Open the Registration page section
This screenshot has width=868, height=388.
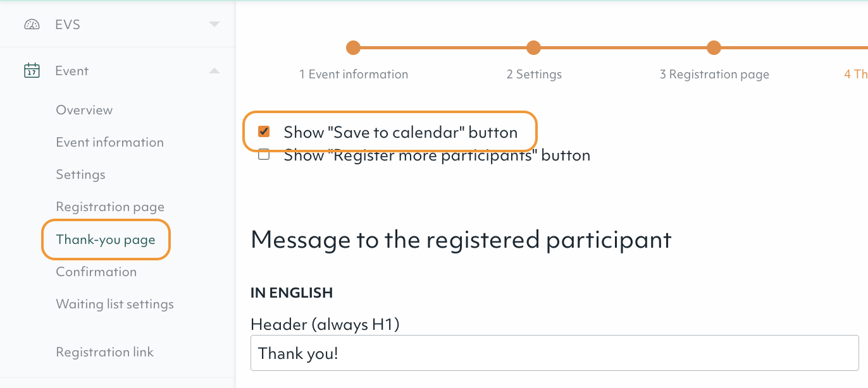pyautogui.click(x=110, y=207)
